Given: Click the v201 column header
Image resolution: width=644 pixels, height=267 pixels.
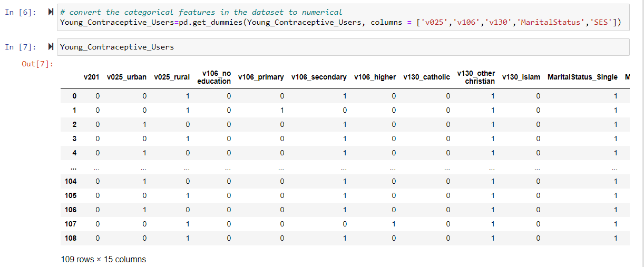Looking at the screenshot, I should (x=92, y=77).
